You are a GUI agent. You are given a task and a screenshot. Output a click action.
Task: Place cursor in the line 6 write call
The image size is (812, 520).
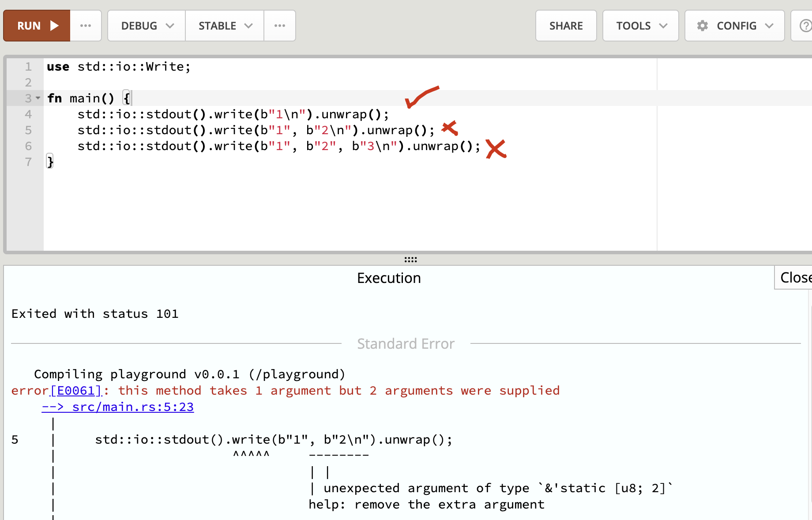click(x=279, y=146)
